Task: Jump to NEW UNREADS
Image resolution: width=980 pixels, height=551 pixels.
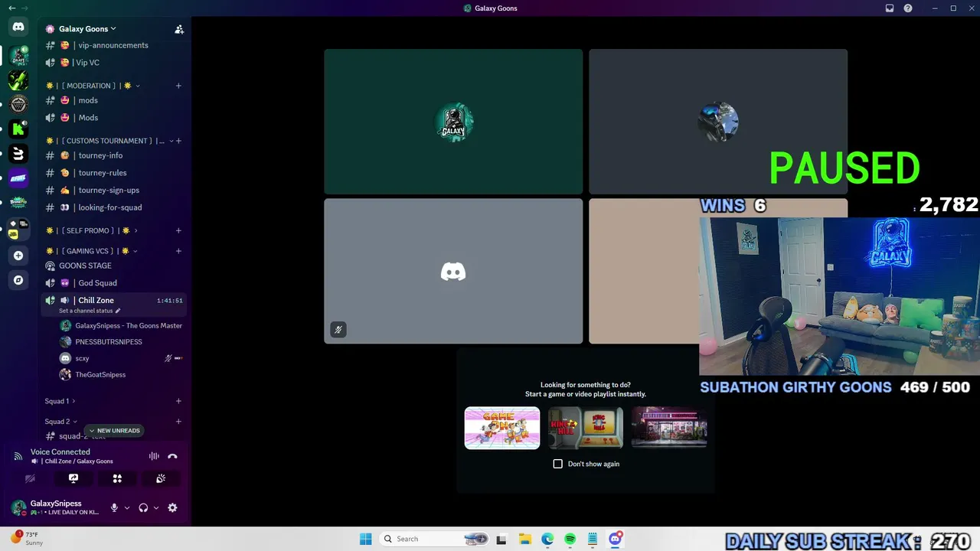Action: pyautogui.click(x=115, y=431)
